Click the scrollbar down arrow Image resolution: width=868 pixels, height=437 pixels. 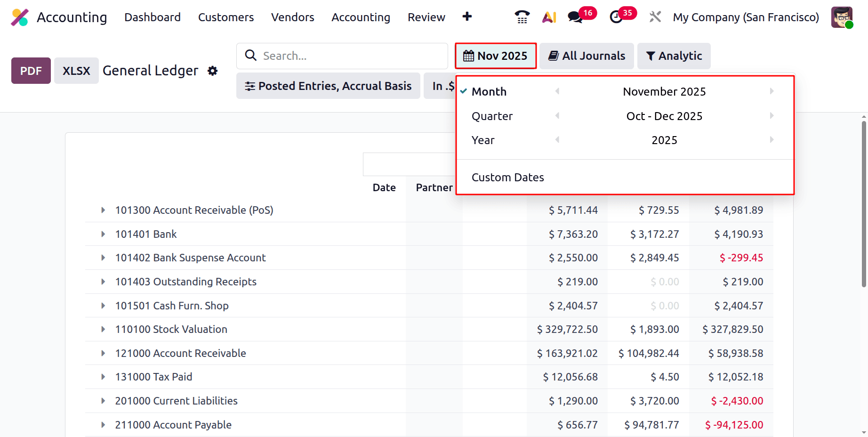[x=864, y=432]
